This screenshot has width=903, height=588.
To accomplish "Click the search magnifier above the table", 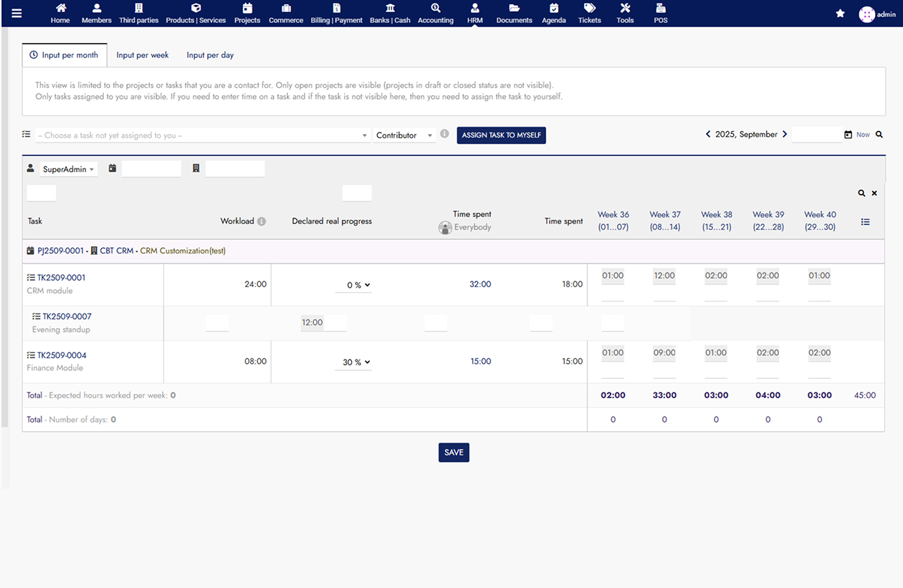I will [x=861, y=193].
